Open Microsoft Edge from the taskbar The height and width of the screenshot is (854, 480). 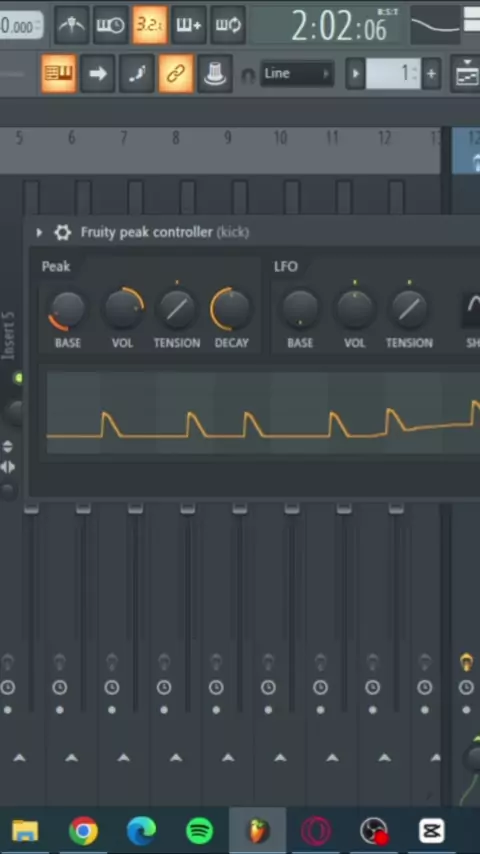tap(142, 831)
